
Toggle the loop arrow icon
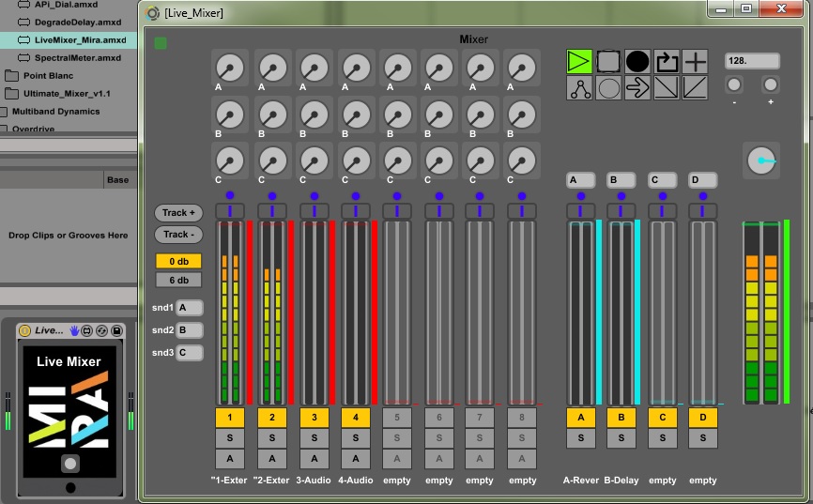click(667, 62)
